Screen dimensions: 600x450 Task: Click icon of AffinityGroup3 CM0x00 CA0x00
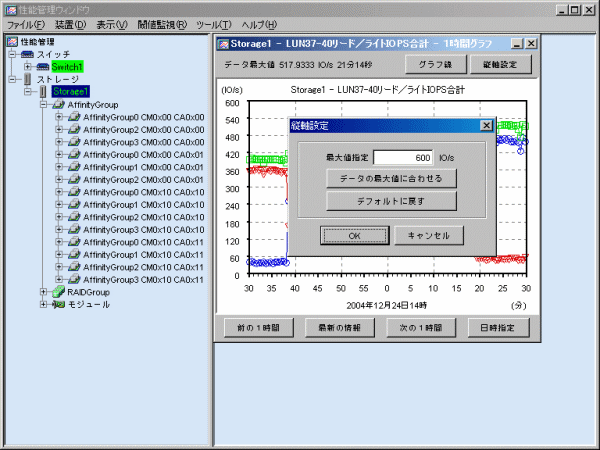pyautogui.click(x=74, y=142)
